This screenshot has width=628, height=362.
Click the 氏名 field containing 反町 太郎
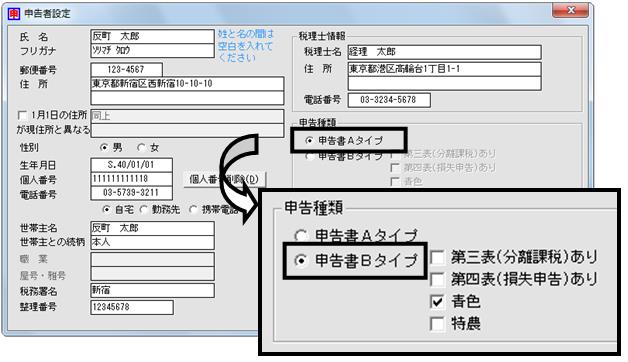153,36
